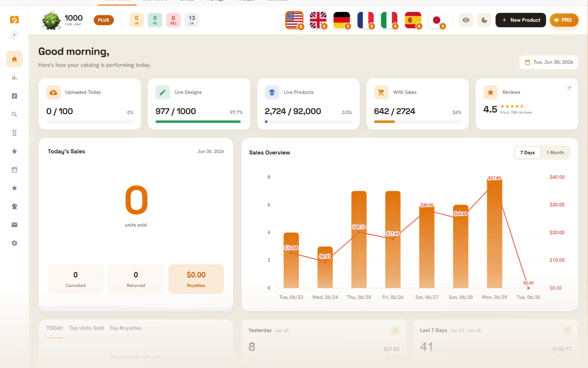Open the clipboard sidebar icon
Image resolution: width=588 pixels, height=368 pixels.
point(14,96)
